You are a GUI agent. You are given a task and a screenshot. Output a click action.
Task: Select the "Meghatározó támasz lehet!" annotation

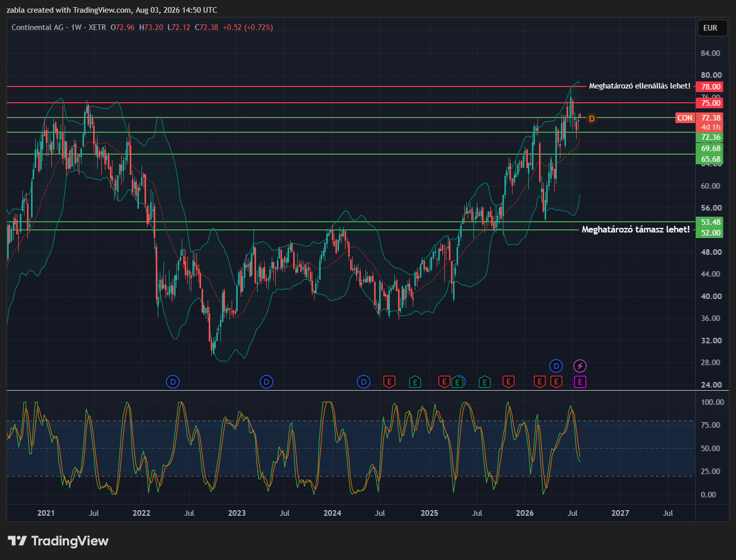coord(636,229)
